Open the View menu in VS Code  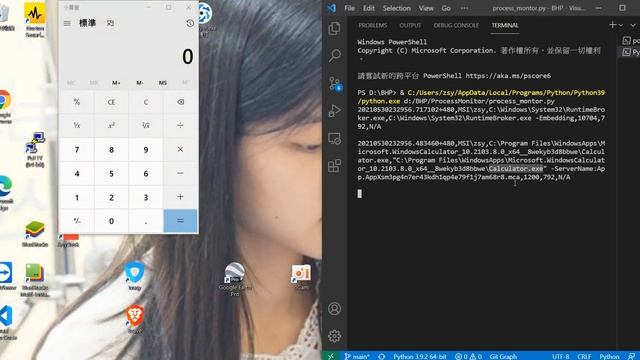pos(426,8)
